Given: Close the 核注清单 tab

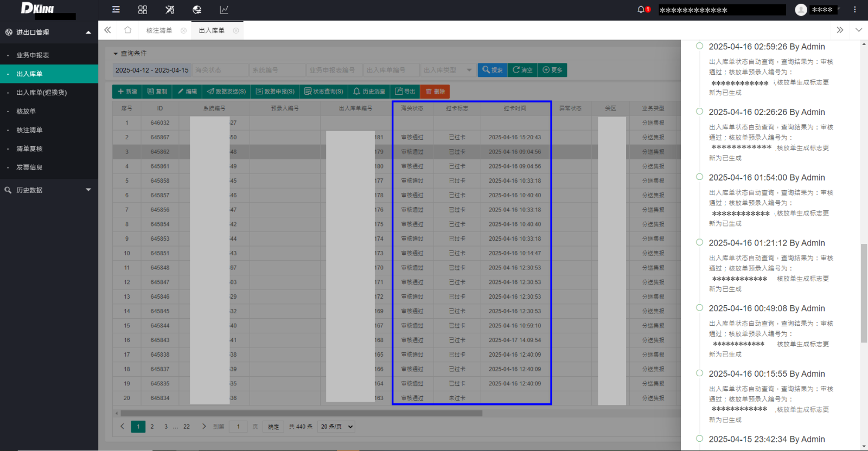Looking at the screenshot, I should click(x=183, y=31).
